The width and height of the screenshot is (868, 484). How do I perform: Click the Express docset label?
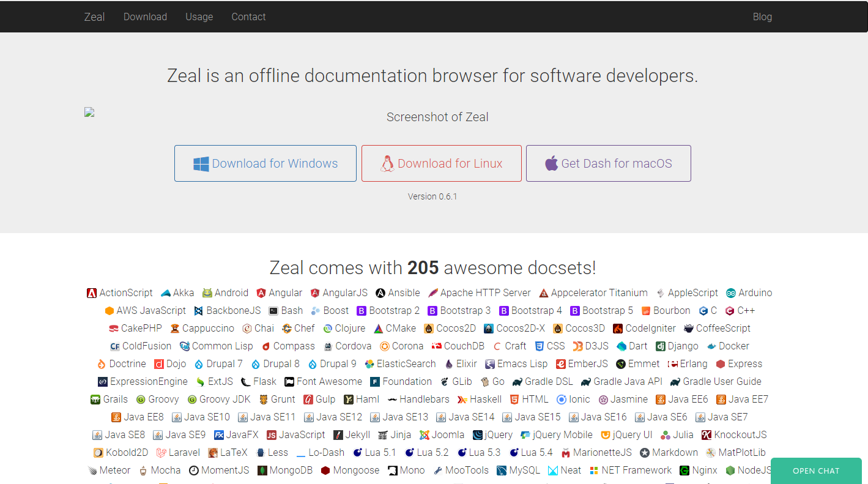tap(745, 364)
